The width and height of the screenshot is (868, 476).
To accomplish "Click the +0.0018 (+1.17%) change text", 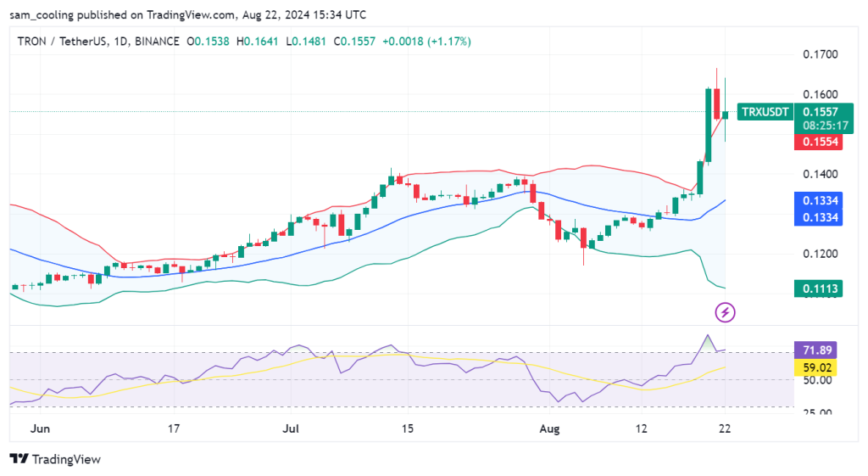I will click(426, 41).
